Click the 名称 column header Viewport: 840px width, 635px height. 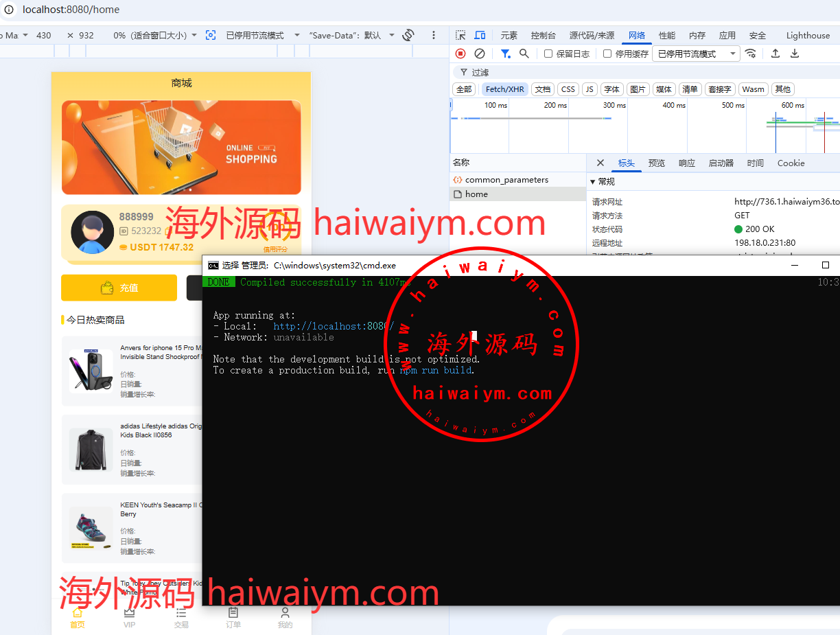pyautogui.click(x=518, y=163)
